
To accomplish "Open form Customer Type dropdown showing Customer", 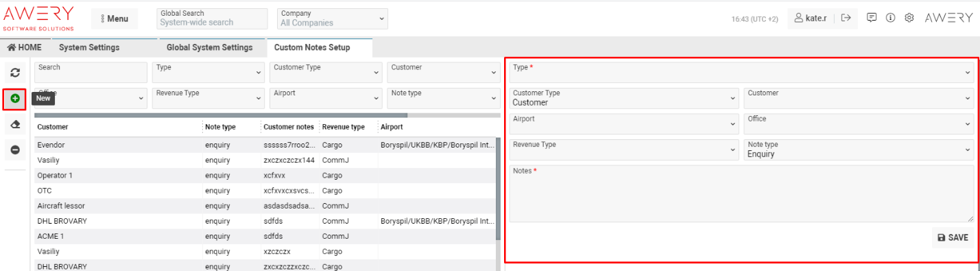I will click(x=624, y=98).
